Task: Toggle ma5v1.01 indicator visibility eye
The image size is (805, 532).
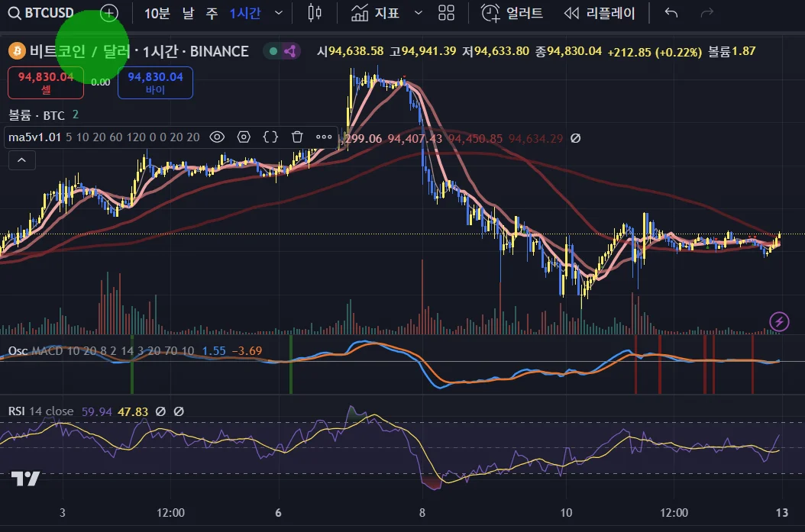Action: pyautogui.click(x=217, y=137)
